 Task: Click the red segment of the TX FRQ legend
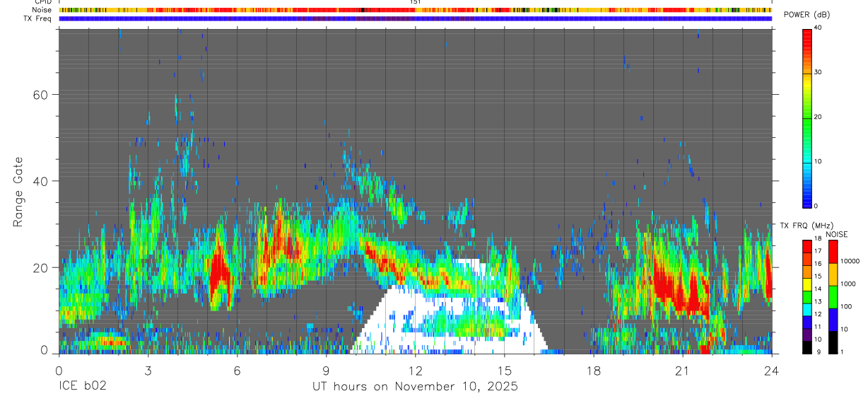[x=807, y=245]
